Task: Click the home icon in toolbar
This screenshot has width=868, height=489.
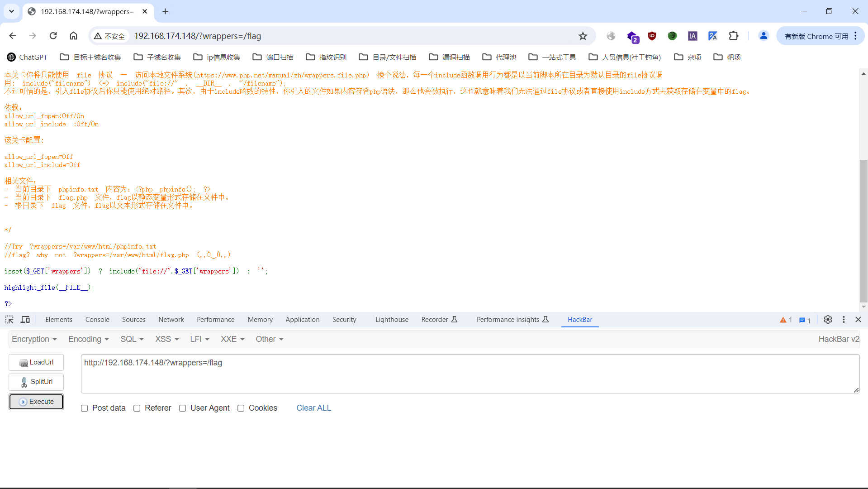Action: pyautogui.click(x=73, y=36)
